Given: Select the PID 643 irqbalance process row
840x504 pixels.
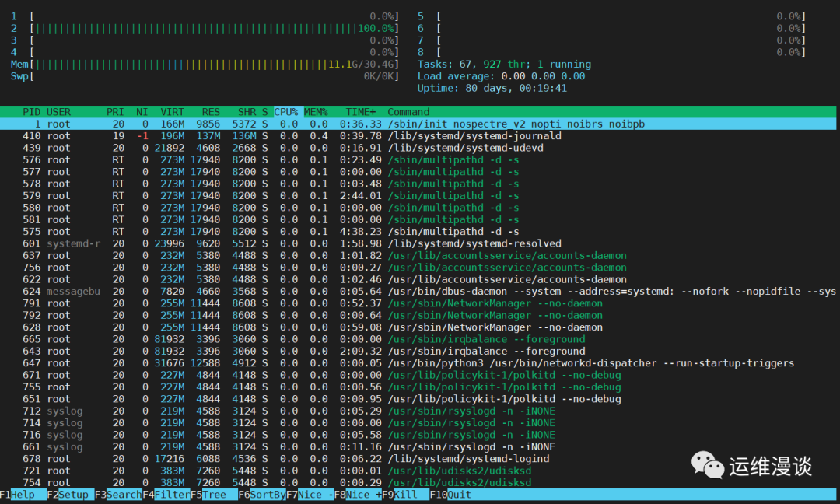Looking at the screenshot, I should (x=418, y=351).
